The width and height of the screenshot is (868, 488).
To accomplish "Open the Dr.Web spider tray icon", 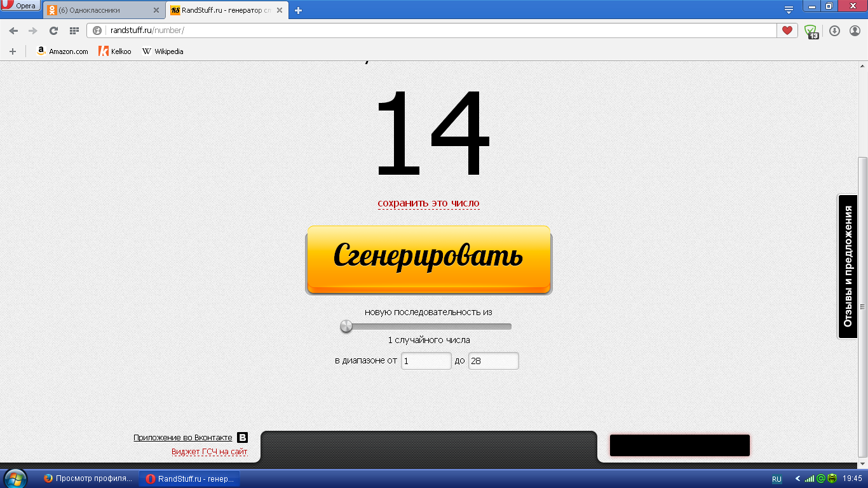I will click(832, 478).
